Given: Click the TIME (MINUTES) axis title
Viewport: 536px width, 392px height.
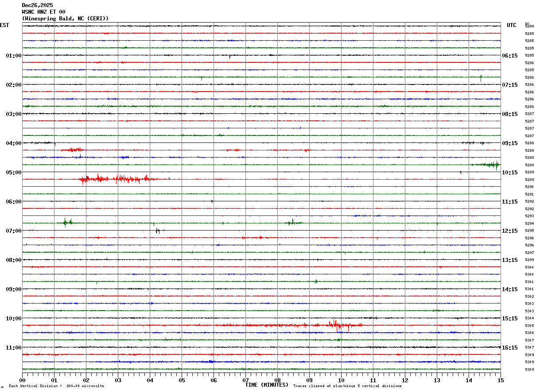Looking at the screenshot, I should 267,385.
